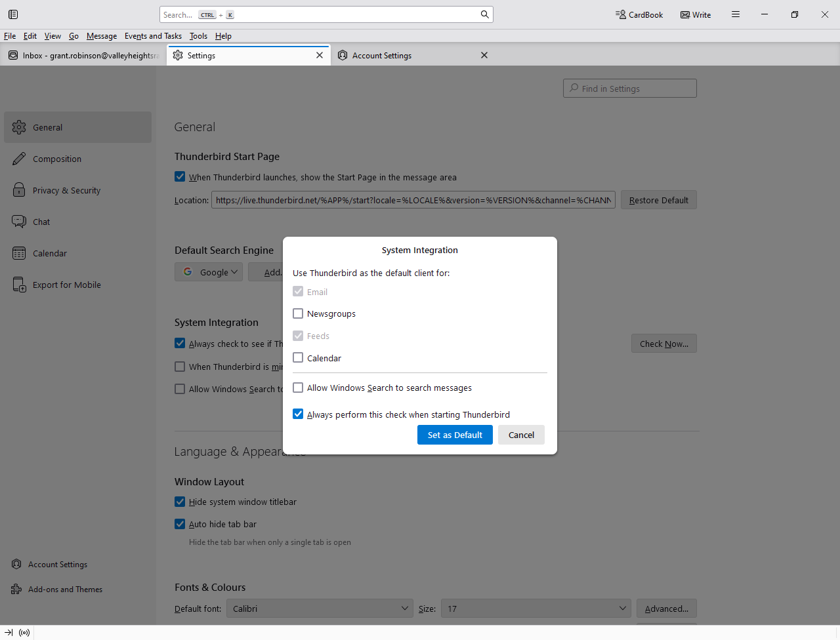840x640 pixels.
Task: Open Privacy & Security settings category
Action: (77, 190)
